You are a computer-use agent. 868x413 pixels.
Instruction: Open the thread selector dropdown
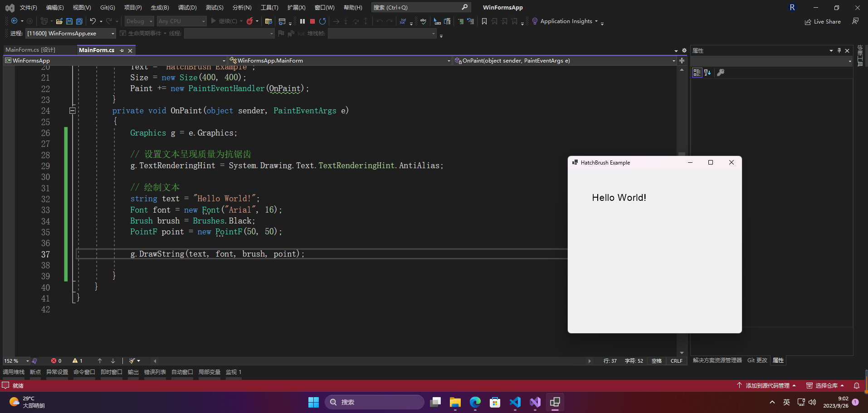coord(229,33)
